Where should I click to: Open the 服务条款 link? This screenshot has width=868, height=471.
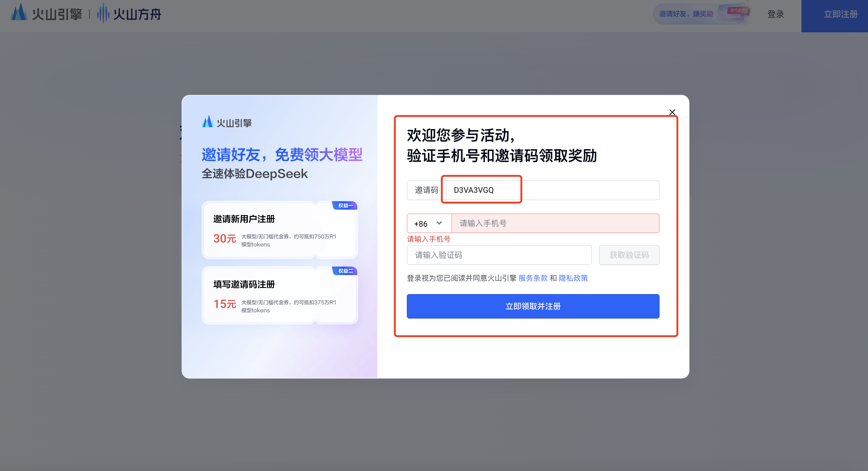533,278
